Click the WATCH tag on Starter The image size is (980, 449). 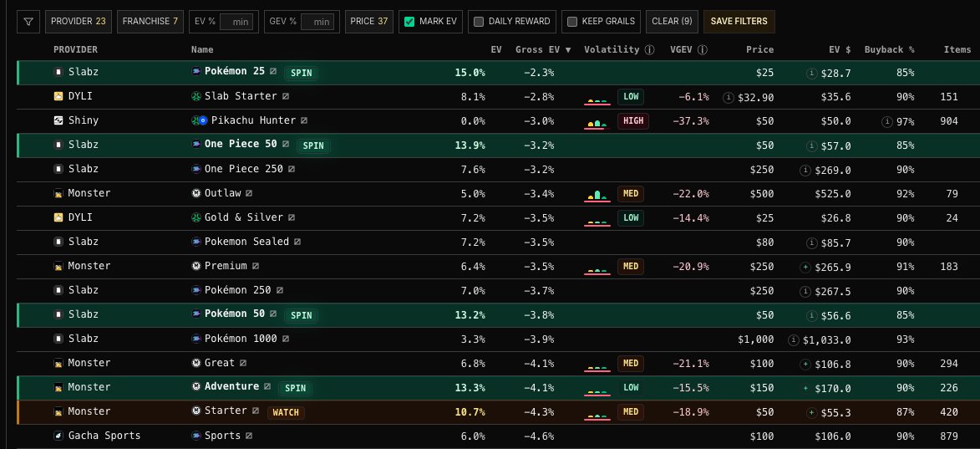click(x=286, y=412)
